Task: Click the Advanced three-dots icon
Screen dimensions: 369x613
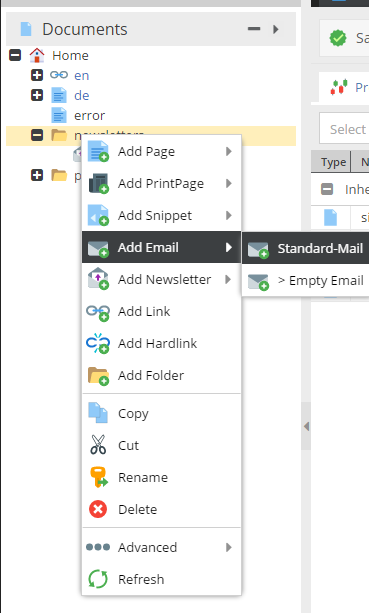Action: (98, 547)
